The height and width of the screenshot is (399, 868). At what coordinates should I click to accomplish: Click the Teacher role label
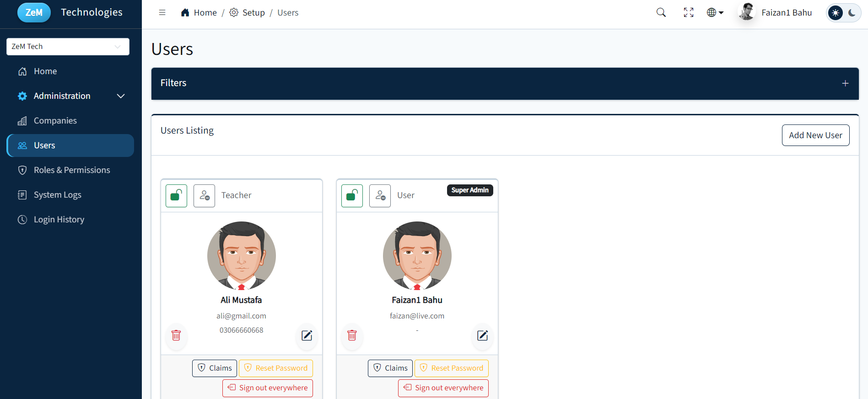click(237, 195)
